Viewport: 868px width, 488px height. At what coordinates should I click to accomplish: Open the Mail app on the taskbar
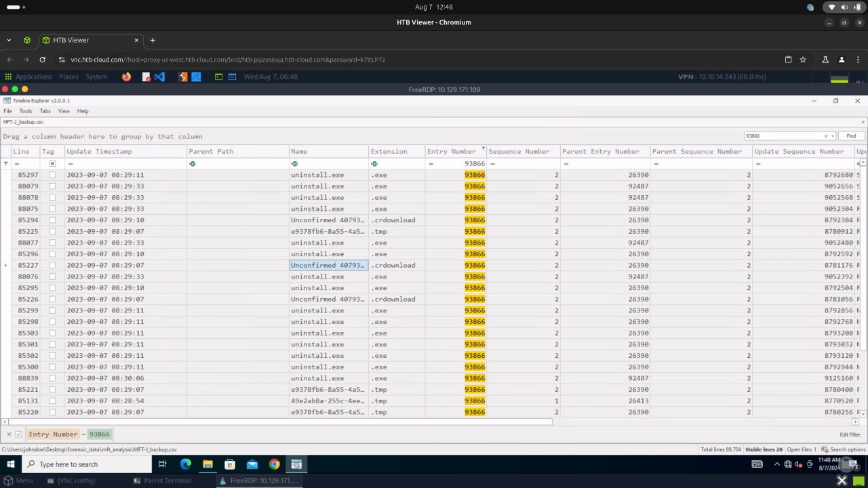click(x=252, y=464)
